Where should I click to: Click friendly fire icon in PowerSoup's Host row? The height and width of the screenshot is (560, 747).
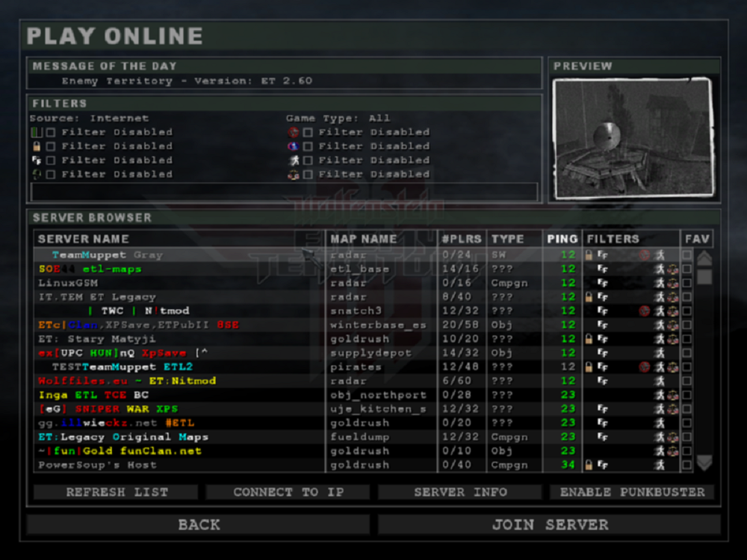tap(603, 464)
